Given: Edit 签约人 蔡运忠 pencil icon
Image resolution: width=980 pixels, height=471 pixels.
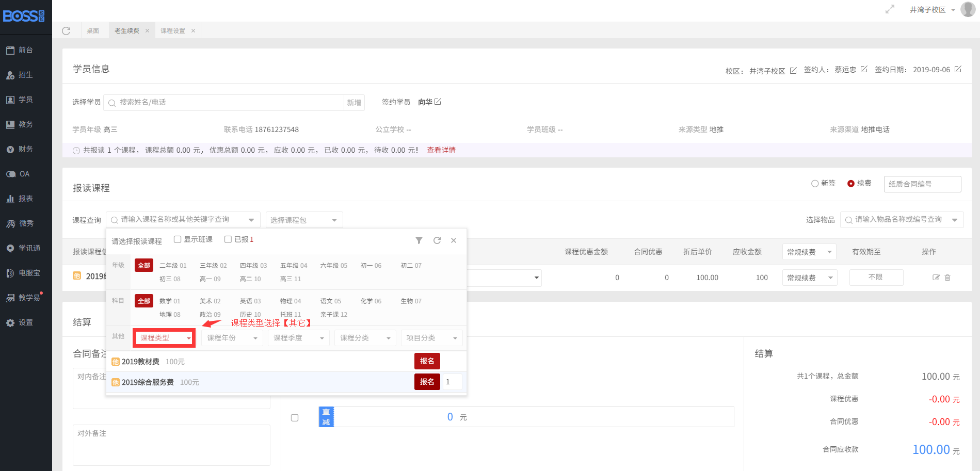Looking at the screenshot, I should (864, 69).
